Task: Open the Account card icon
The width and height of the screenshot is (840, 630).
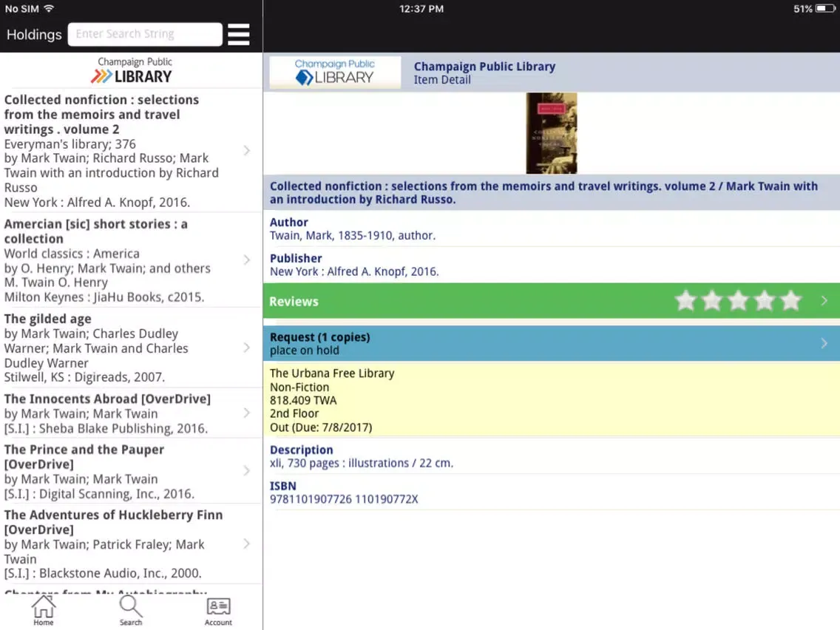Action: click(x=218, y=611)
